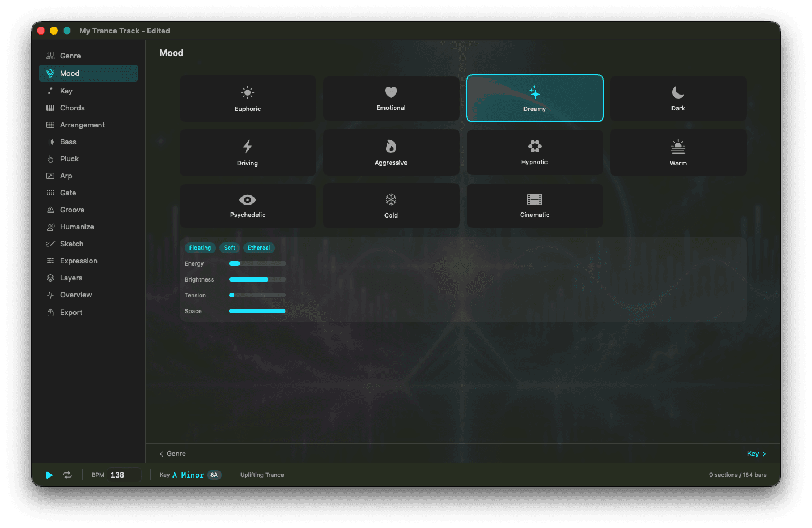812x528 pixels.
Task: Open the Humanize section label
Action: point(77,227)
